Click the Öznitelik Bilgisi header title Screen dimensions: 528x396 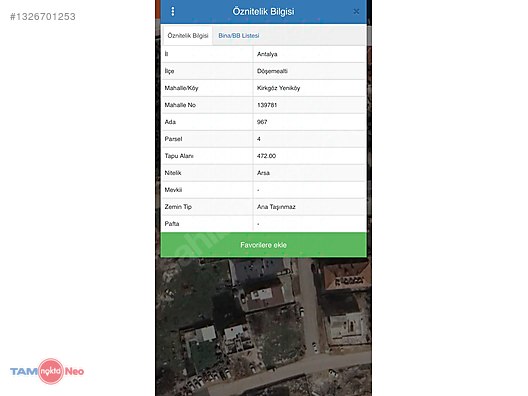tap(263, 11)
